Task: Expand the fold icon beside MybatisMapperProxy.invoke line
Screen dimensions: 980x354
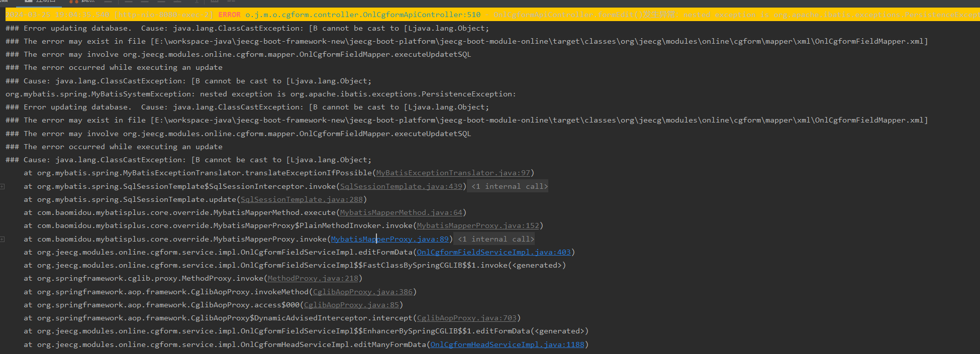Action: pyautogui.click(x=3, y=239)
